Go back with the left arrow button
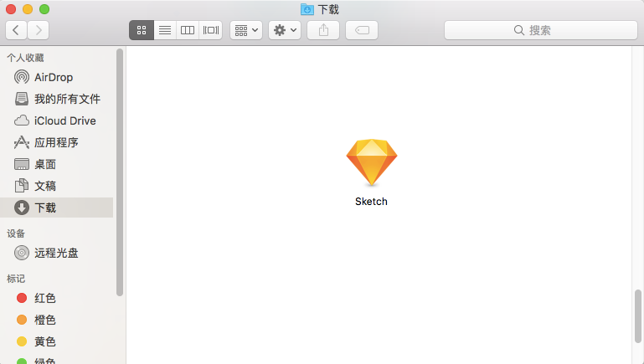 tap(17, 30)
